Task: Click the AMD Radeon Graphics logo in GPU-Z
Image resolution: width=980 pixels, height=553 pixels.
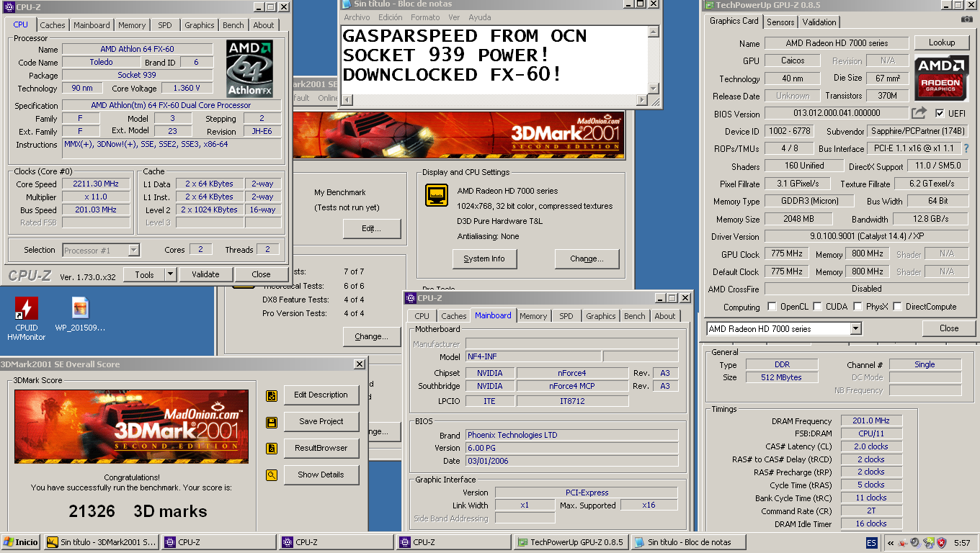Action: click(x=942, y=77)
